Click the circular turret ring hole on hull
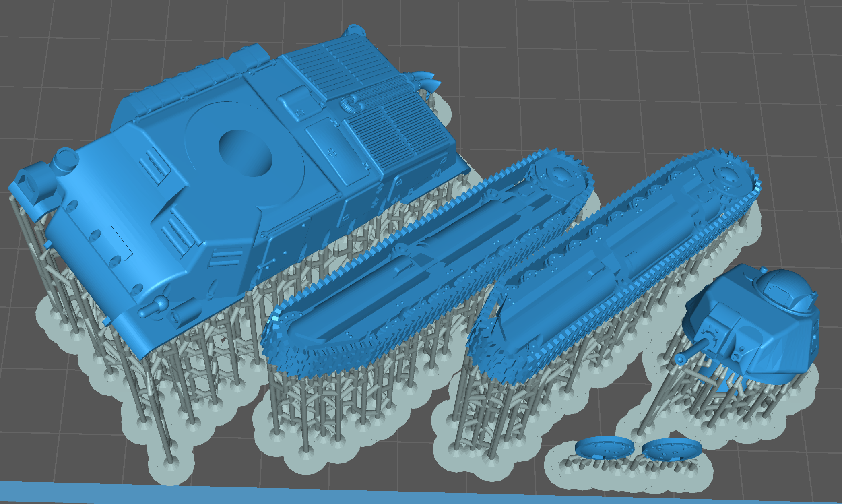The width and height of the screenshot is (842, 504). click(x=245, y=153)
